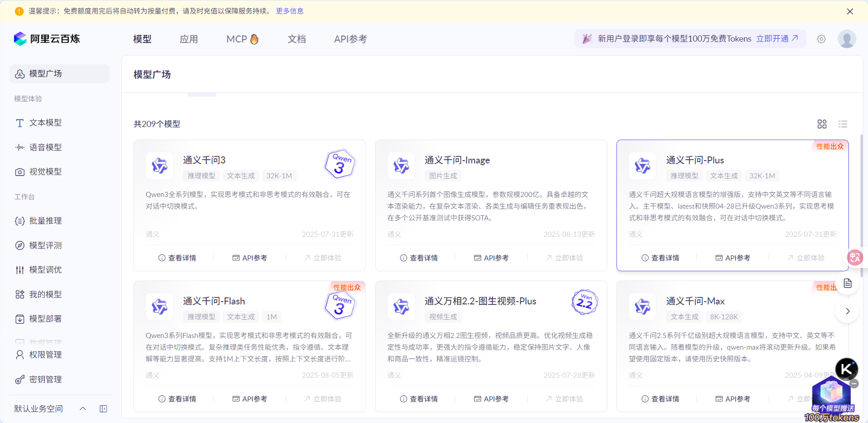Open 密钥管理 at the bottom sidebar
This screenshot has height=423, width=868.
(45, 379)
